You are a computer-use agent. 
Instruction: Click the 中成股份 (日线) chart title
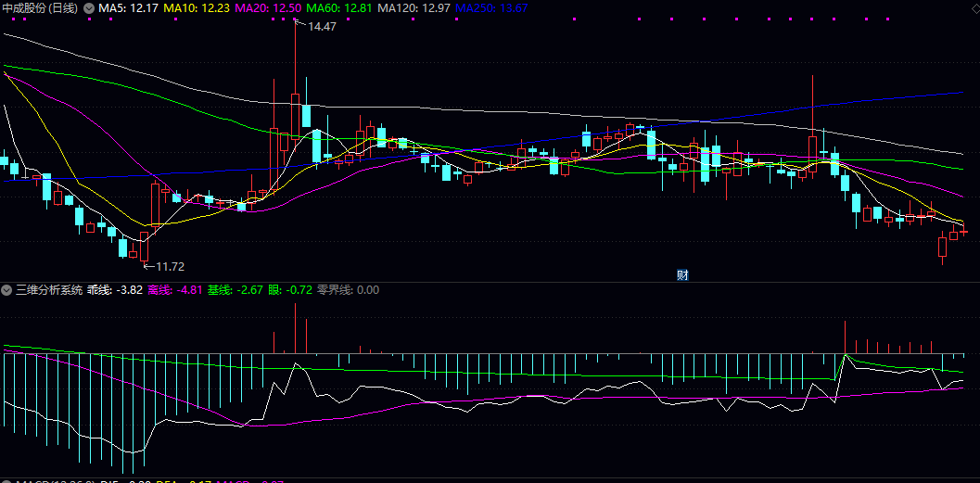39,7
